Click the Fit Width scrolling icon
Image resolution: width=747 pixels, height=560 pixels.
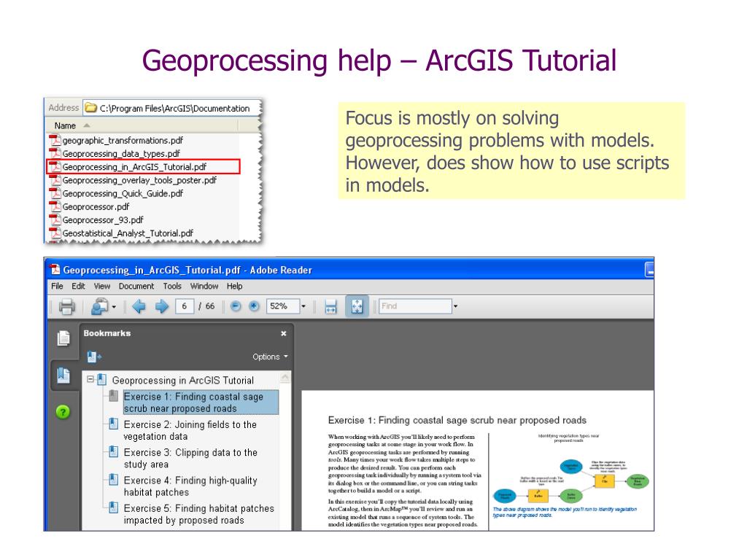(x=330, y=306)
